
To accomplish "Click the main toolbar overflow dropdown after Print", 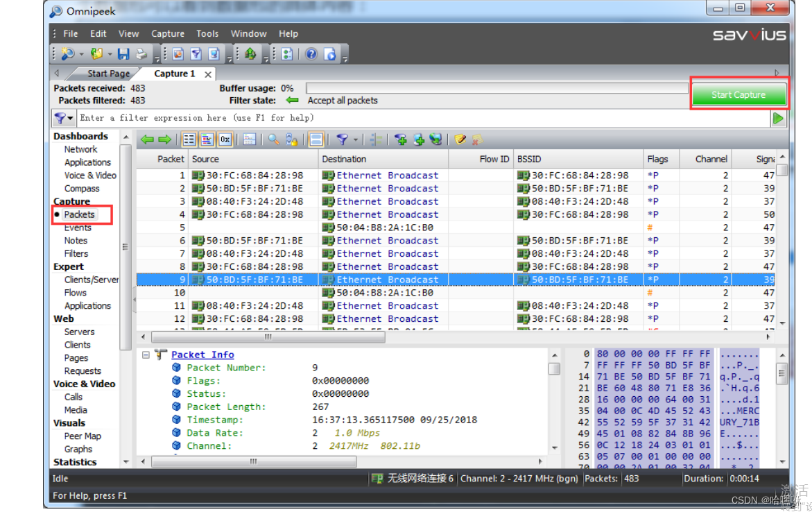I will tap(157, 60).
